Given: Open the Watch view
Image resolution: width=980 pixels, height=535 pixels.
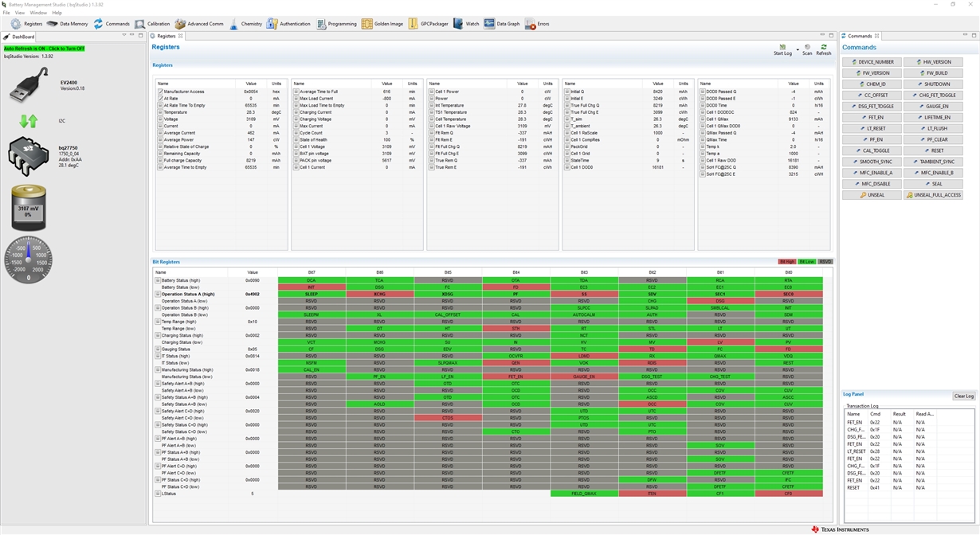Looking at the screenshot, I should click(x=466, y=24).
